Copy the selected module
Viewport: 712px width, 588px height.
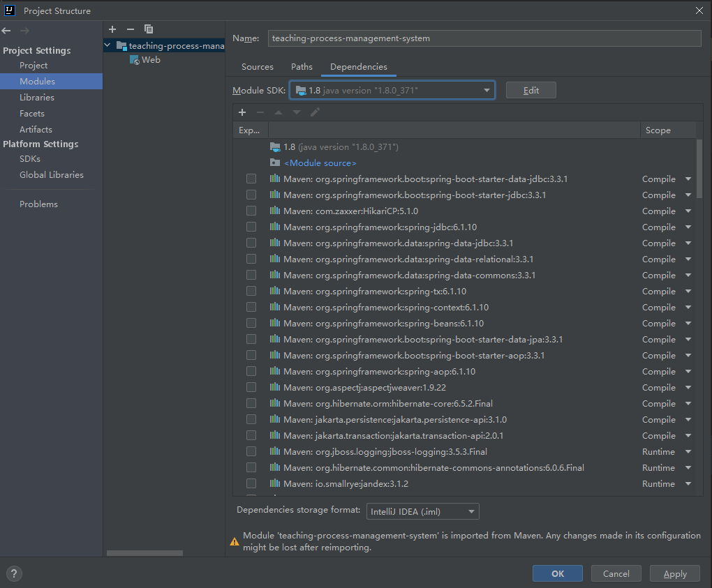[149, 29]
